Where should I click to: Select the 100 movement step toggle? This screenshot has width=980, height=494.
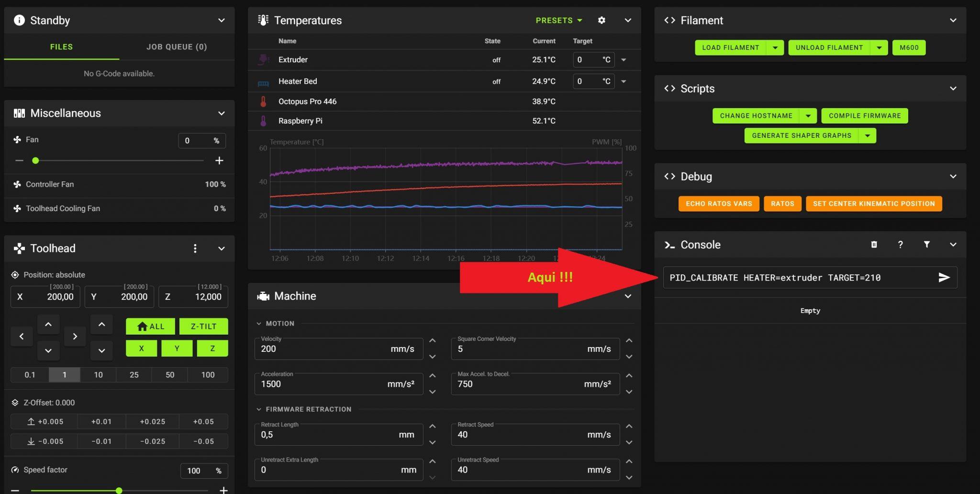click(x=207, y=375)
